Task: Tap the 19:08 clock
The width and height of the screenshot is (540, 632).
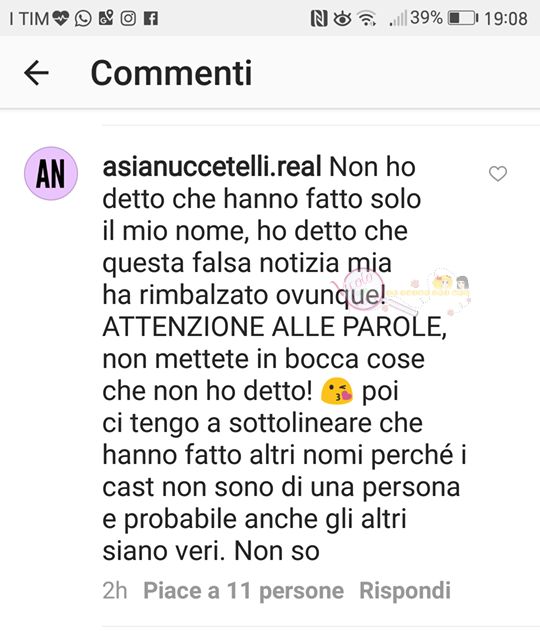Action: [x=506, y=19]
